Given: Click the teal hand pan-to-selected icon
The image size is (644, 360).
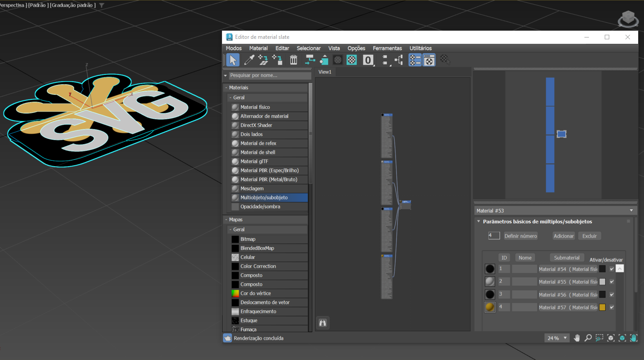Looking at the screenshot, I should click(634, 338).
